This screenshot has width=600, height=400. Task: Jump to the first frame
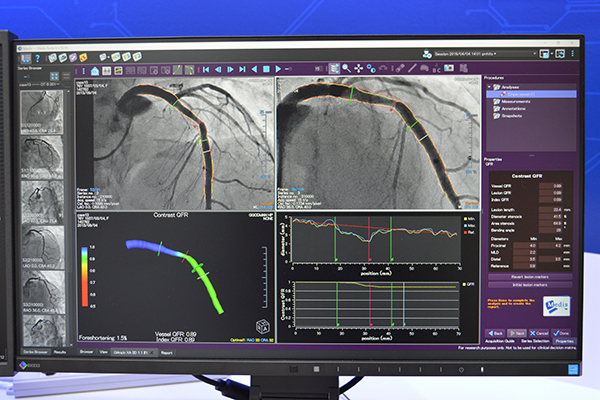point(204,70)
